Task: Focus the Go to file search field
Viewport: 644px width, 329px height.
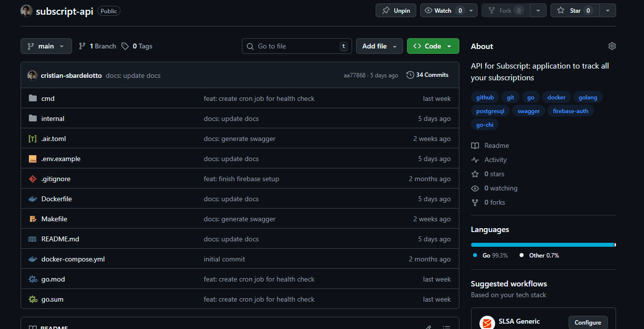Action: pos(297,46)
